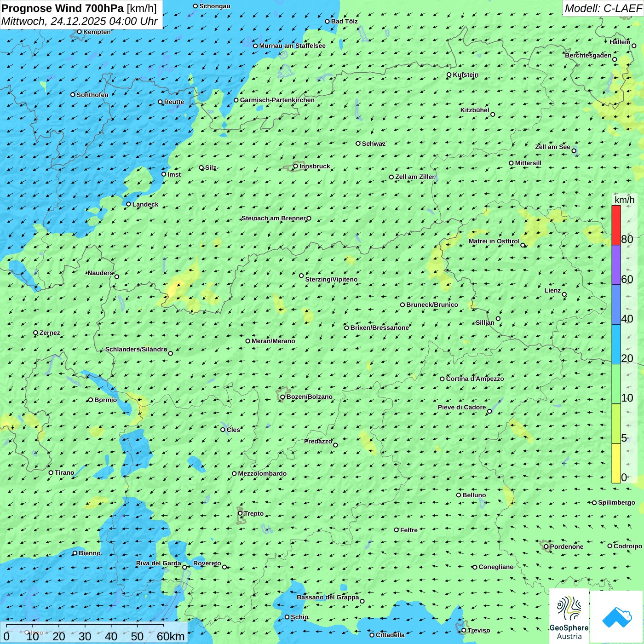644x644 pixels.
Task: Click the Landeck city marker
Action: (x=129, y=204)
